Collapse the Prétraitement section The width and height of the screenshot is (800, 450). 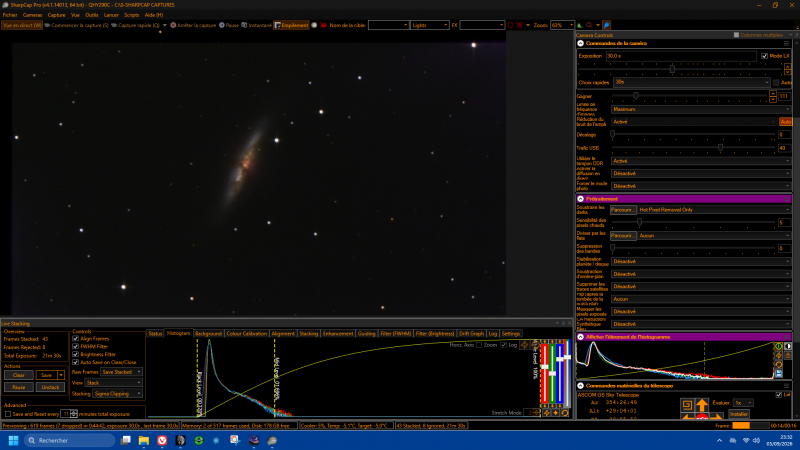pos(581,199)
